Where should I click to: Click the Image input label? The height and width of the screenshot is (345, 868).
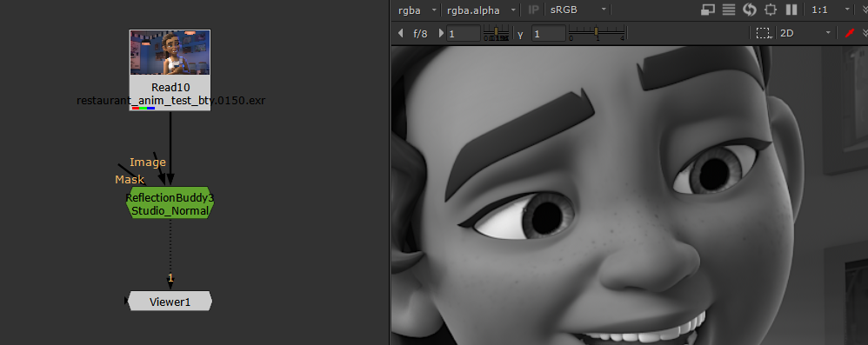[148, 162]
